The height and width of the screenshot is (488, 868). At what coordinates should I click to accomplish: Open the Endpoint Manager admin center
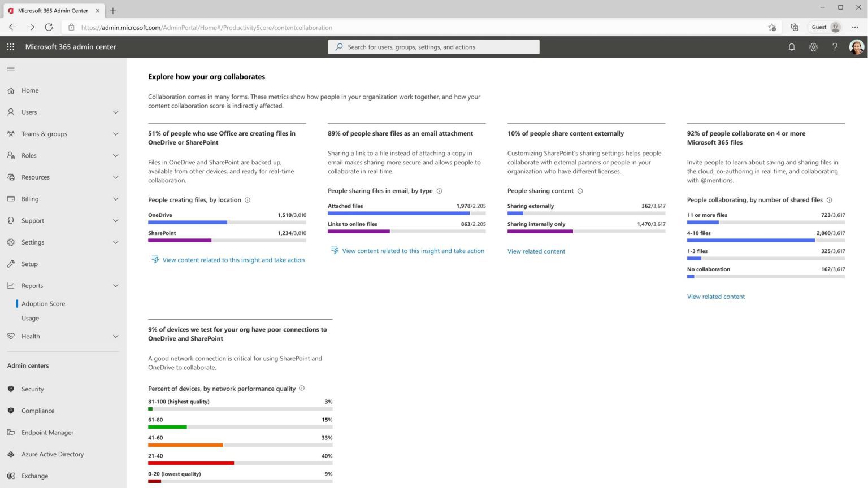47,432
